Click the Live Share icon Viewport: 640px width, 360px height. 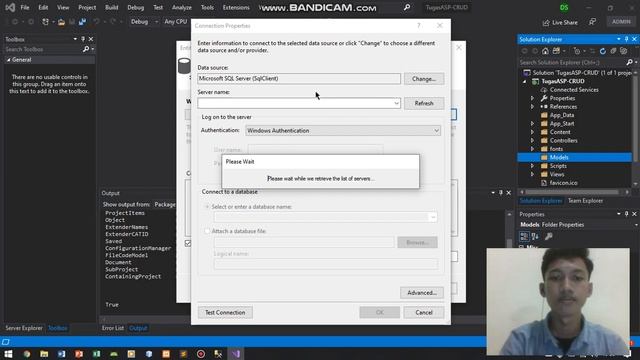(546, 23)
